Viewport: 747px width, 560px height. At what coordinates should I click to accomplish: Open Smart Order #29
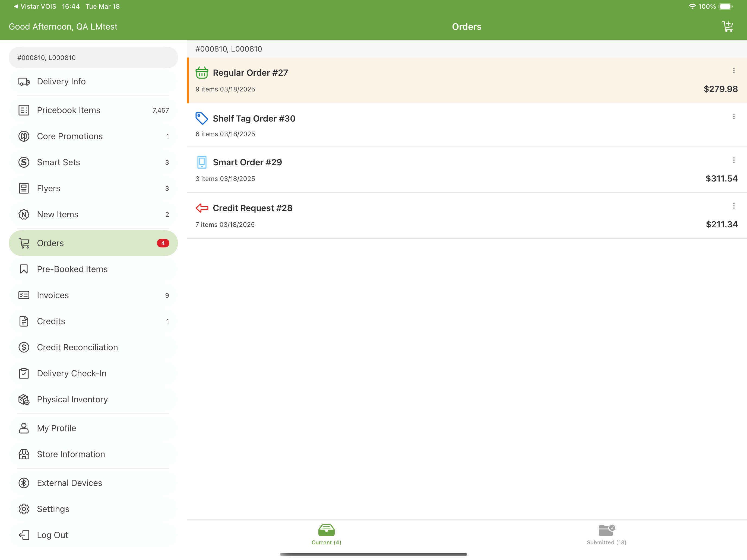(467, 170)
